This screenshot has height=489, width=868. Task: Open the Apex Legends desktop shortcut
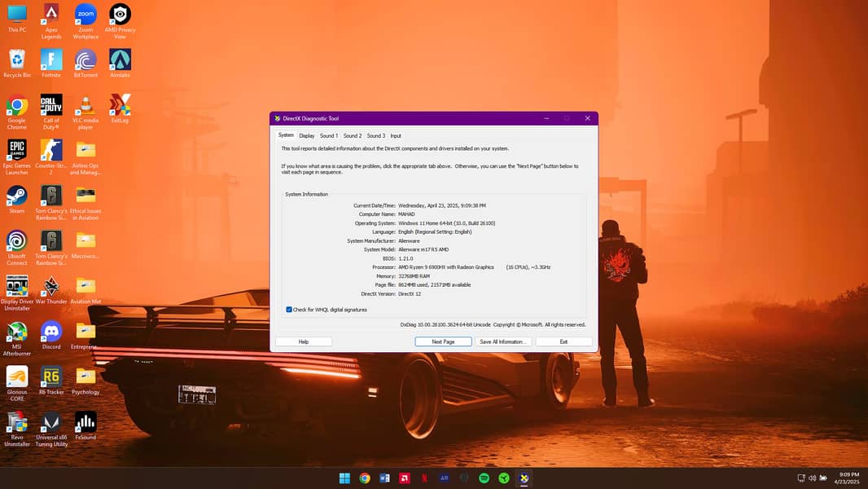pos(51,21)
